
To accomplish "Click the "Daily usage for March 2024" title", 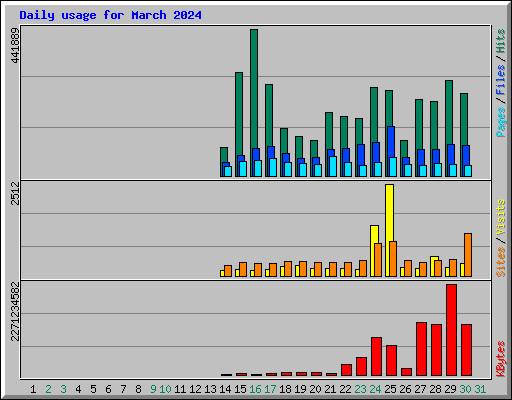I will point(110,15).
